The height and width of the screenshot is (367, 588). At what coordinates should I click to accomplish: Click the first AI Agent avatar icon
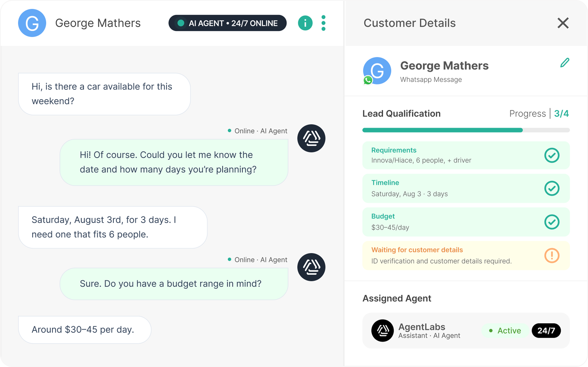click(x=311, y=138)
